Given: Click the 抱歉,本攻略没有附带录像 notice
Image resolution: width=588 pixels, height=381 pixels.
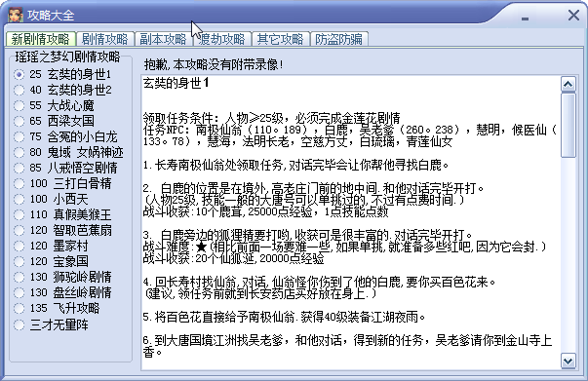Looking at the screenshot, I should coord(214,64).
